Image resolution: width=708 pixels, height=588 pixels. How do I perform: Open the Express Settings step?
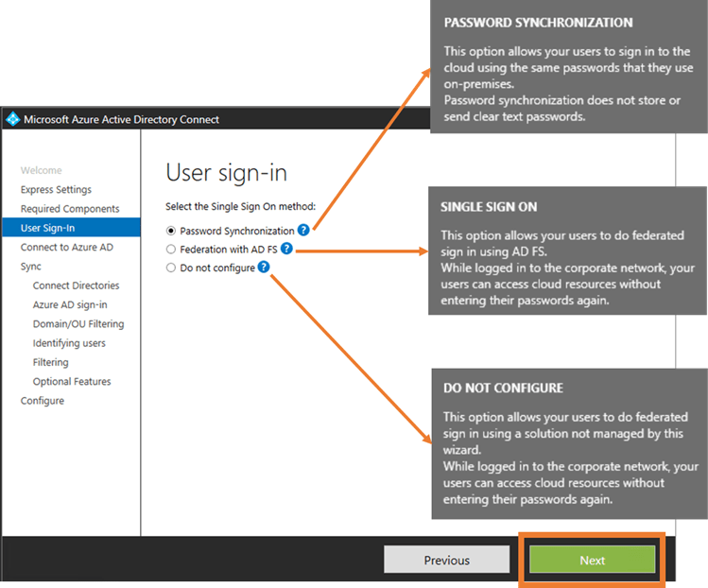coord(56,190)
